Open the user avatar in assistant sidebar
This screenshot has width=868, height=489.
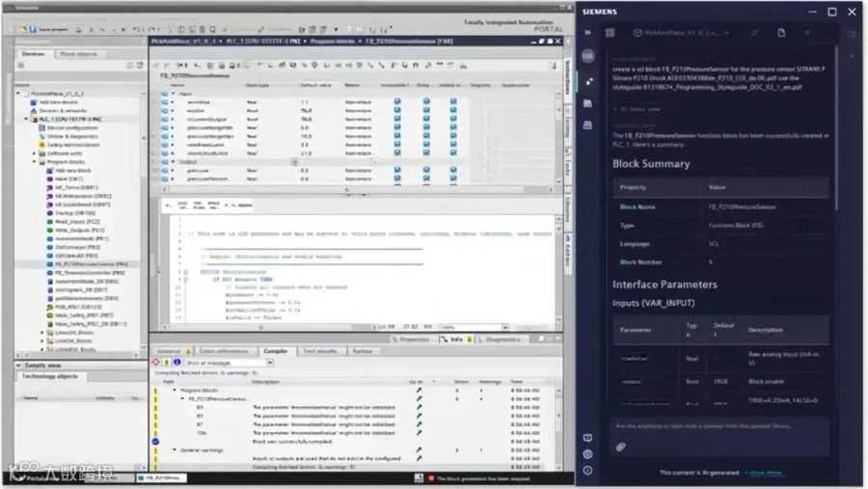pos(588,56)
